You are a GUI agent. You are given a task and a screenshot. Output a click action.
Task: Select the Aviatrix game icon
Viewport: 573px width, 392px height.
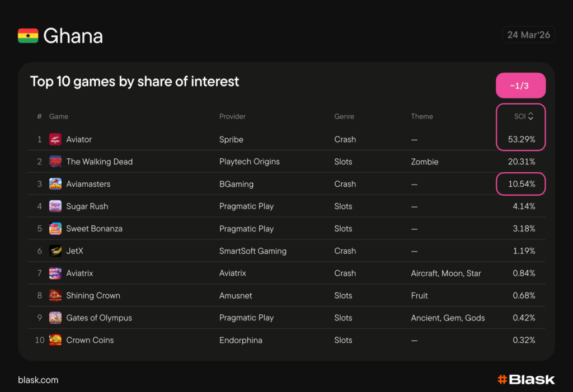[x=55, y=273]
